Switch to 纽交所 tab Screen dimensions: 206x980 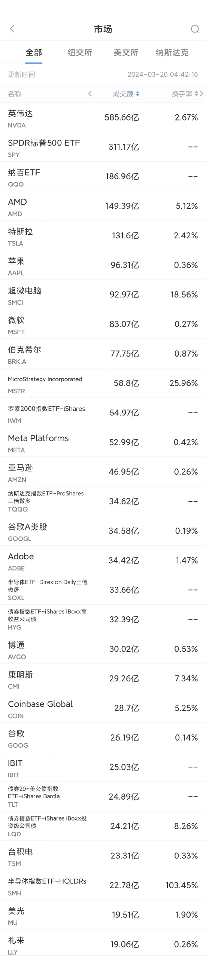tap(80, 52)
